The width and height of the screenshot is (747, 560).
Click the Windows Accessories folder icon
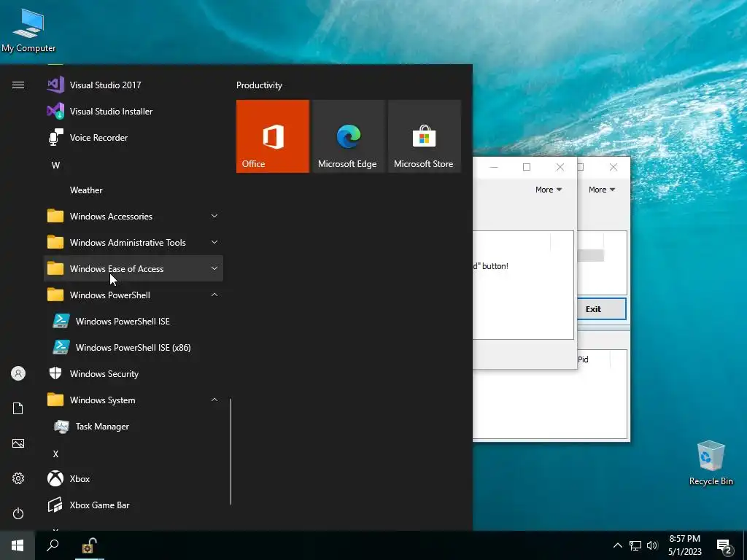tap(55, 216)
